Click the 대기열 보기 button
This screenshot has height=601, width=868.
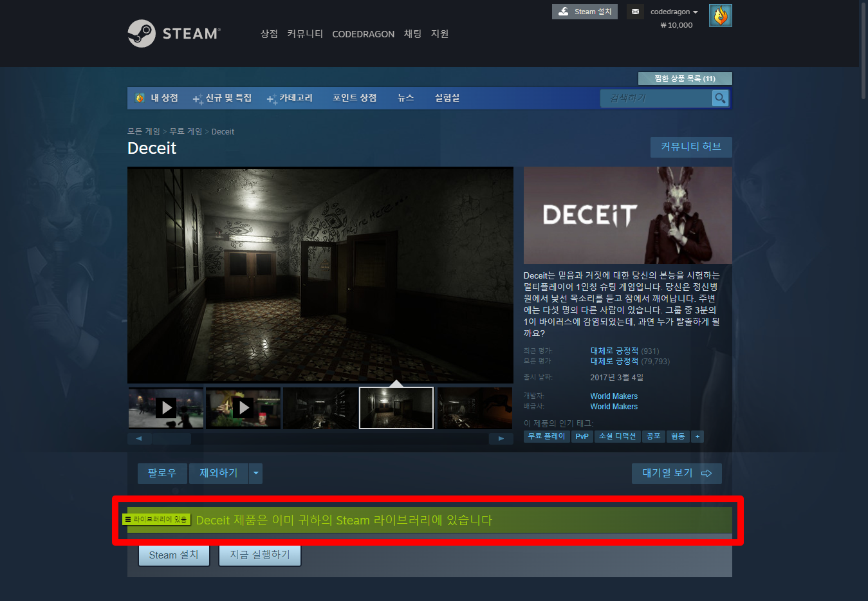677,474
